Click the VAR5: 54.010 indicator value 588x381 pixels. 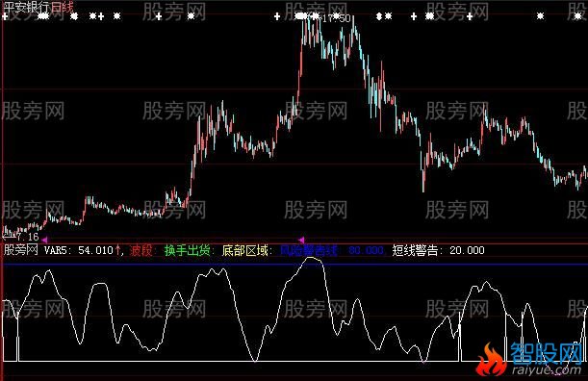[x=78, y=250]
